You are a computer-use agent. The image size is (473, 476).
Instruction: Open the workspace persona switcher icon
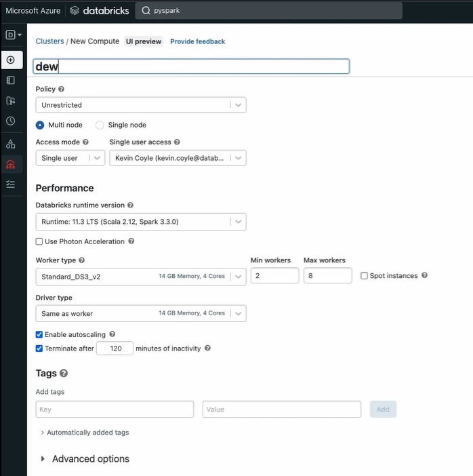13,35
